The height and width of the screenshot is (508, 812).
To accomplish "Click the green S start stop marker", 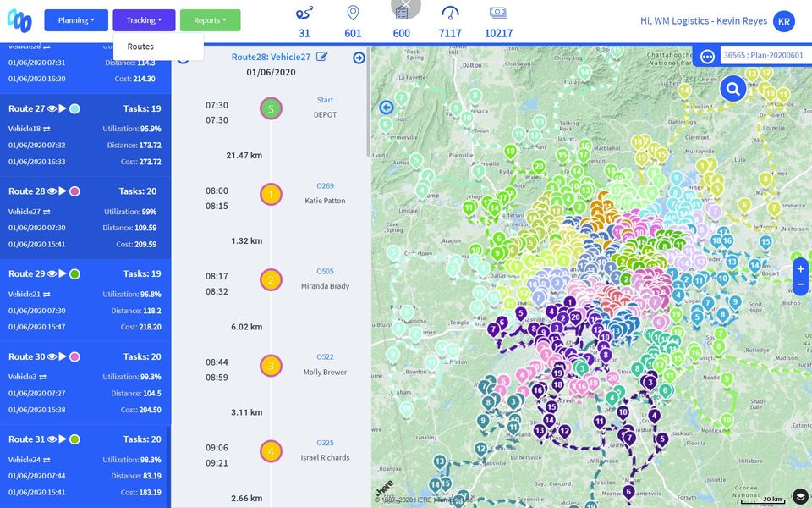I will tap(271, 109).
